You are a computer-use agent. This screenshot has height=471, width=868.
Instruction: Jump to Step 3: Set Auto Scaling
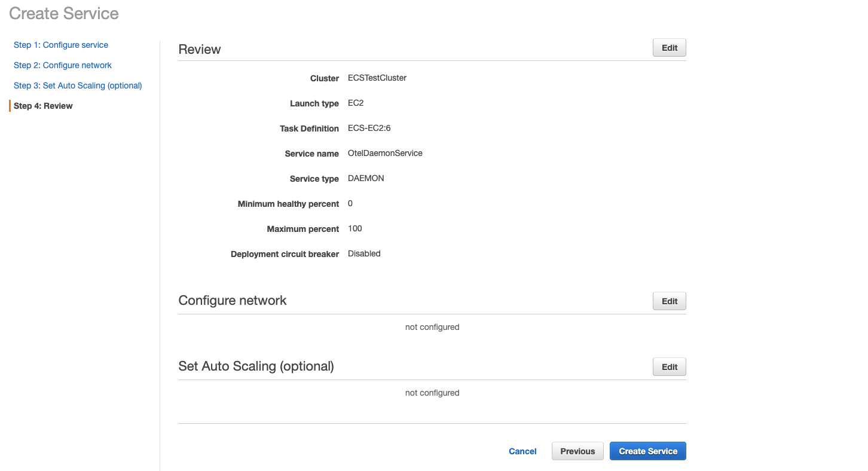click(x=78, y=85)
